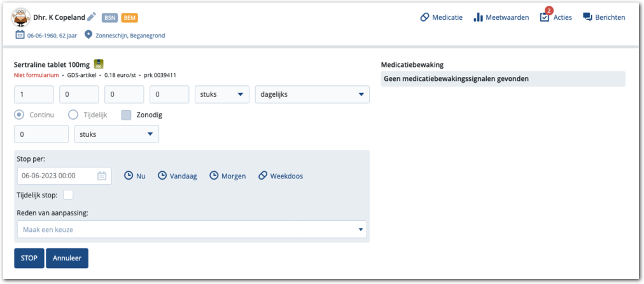Click the BSN badge
The width and height of the screenshot is (644, 284).
(110, 18)
